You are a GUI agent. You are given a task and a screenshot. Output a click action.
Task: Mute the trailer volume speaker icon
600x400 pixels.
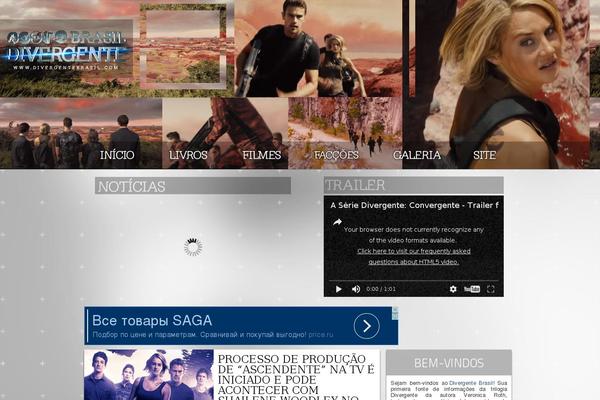[356, 289]
